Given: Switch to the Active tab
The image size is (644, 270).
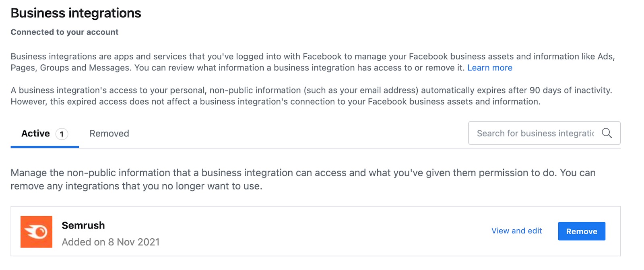Looking at the screenshot, I should pos(35,133).
